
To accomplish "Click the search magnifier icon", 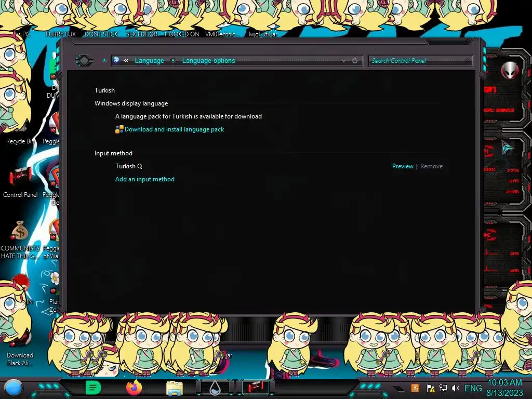I will [x=467, y=61].
